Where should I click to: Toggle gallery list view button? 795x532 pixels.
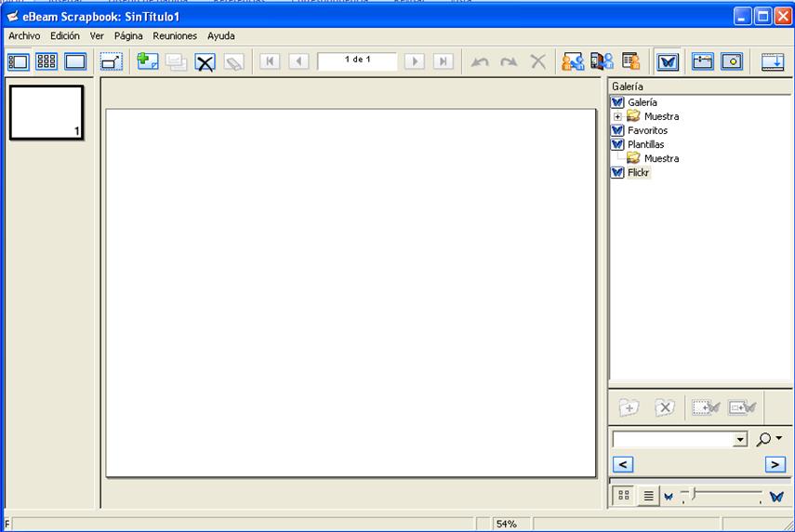[x=648, y=497]
